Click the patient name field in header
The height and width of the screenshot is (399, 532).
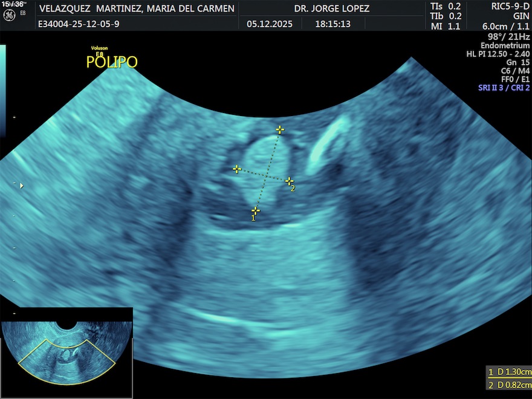coord(137,9)
